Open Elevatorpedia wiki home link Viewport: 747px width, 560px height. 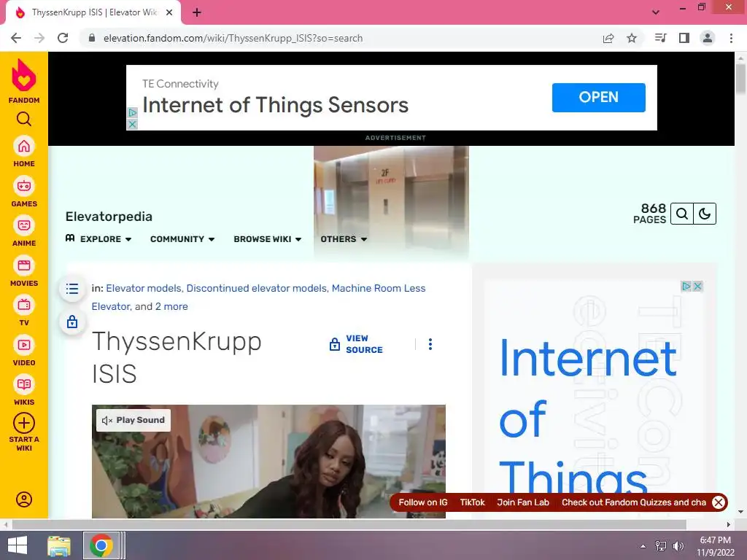pyautogui.click(x=109, y=216)
